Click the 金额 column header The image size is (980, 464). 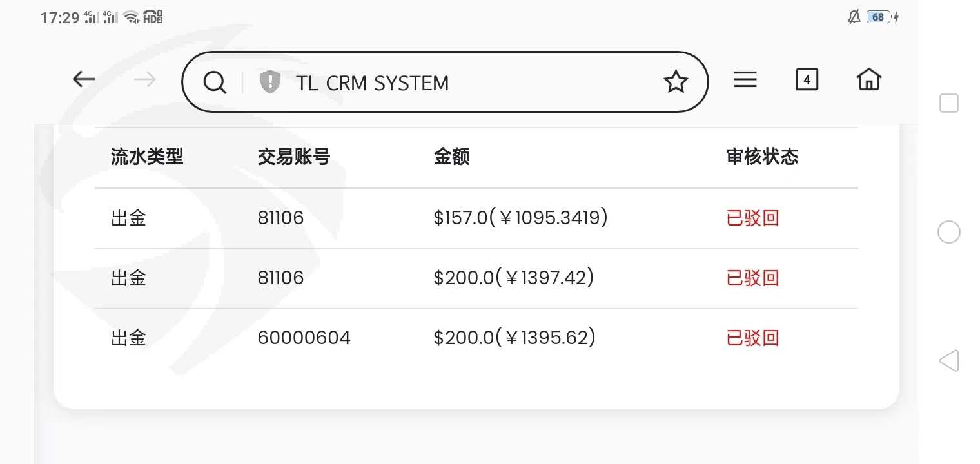click(452, 157)
